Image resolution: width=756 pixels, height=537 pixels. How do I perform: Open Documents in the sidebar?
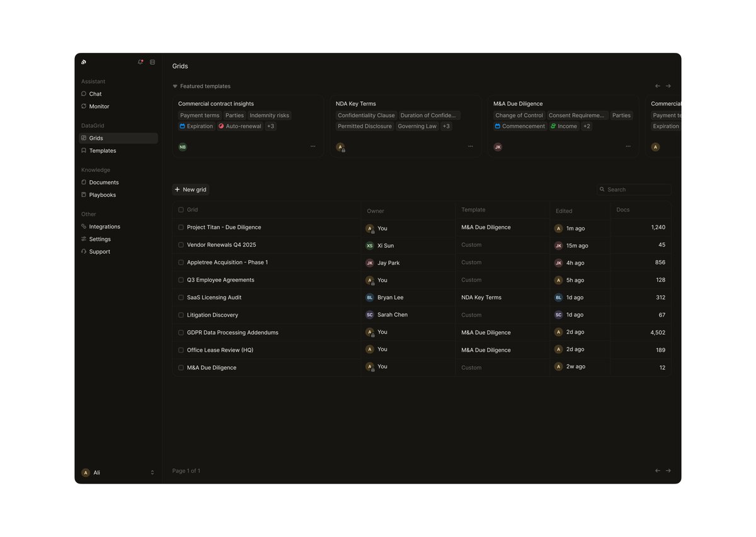pyautogui.click(x=118, y=182)
